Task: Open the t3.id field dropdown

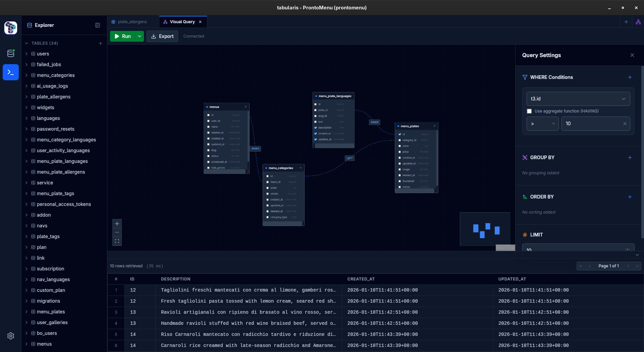Action: point(578,99)
